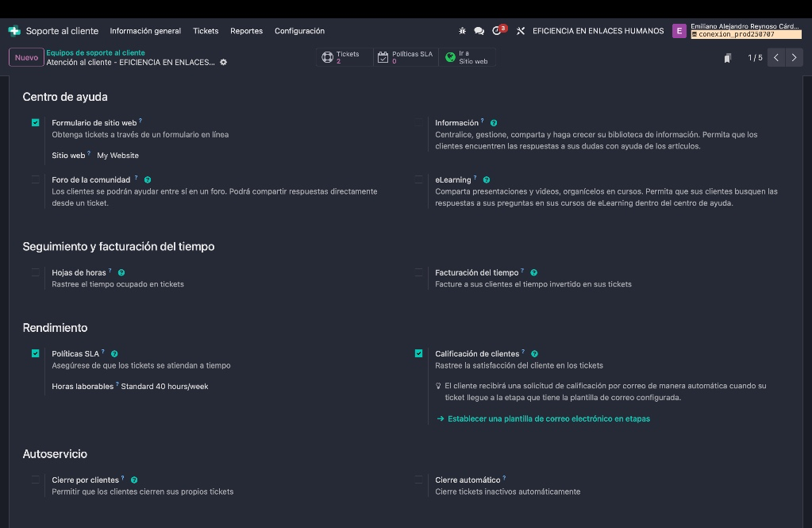
Task: Enable the Hojas de horas checkbox
Action: coord(36,273)
